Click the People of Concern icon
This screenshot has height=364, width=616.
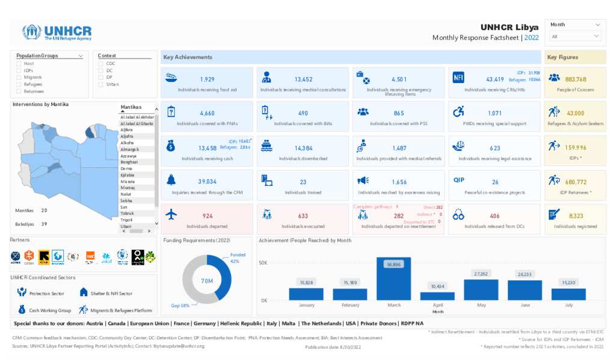(554, 78)
